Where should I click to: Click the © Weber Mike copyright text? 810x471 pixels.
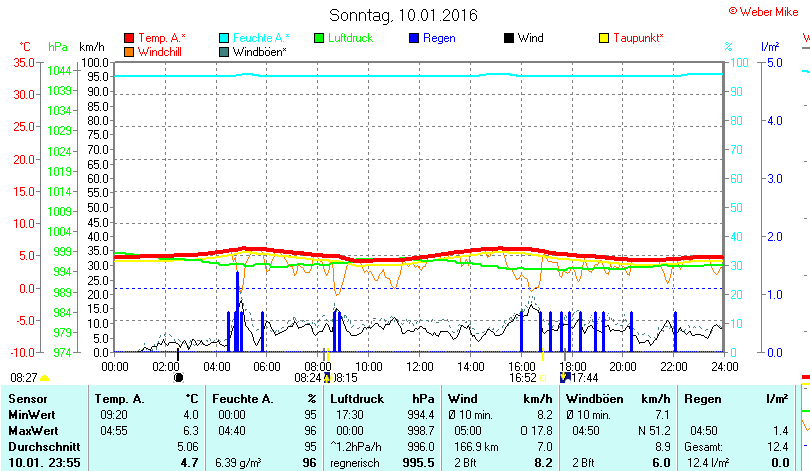tap(764, 11)
